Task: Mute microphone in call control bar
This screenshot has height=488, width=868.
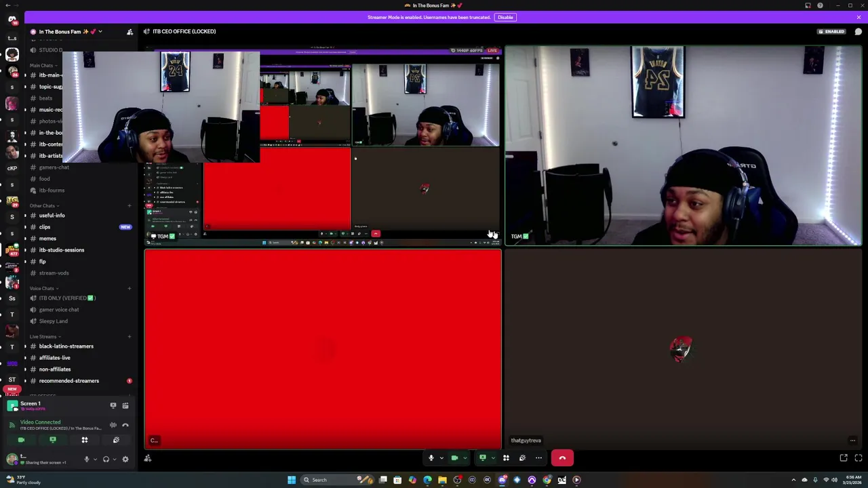Action: pyautogui.click(x=431, y=458)
